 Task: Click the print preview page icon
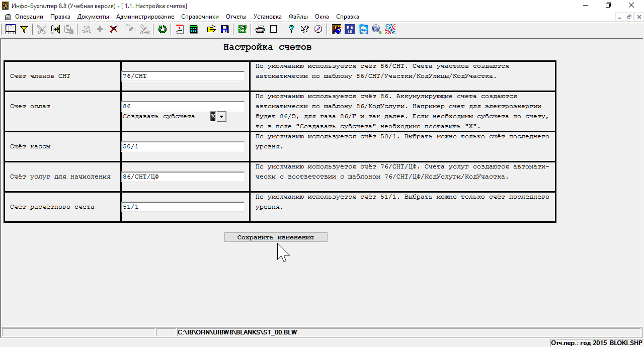pos(273,29)
